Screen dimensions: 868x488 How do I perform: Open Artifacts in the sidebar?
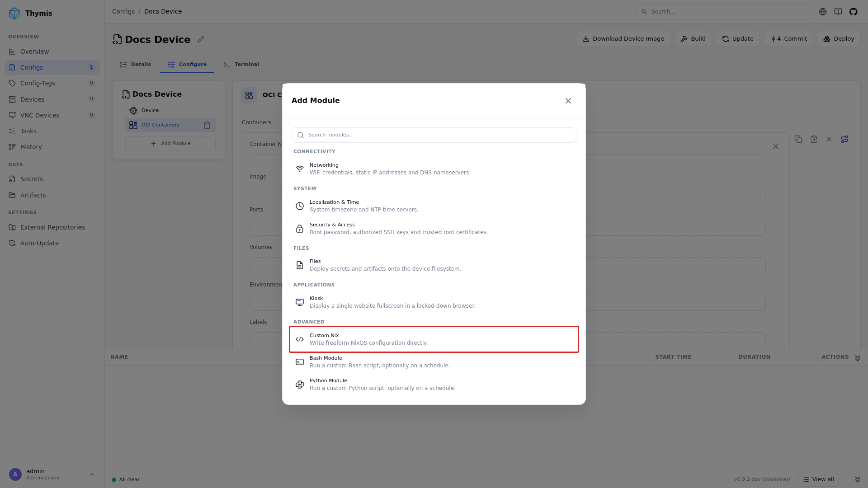pyautogui.click(x=52, y=195)
